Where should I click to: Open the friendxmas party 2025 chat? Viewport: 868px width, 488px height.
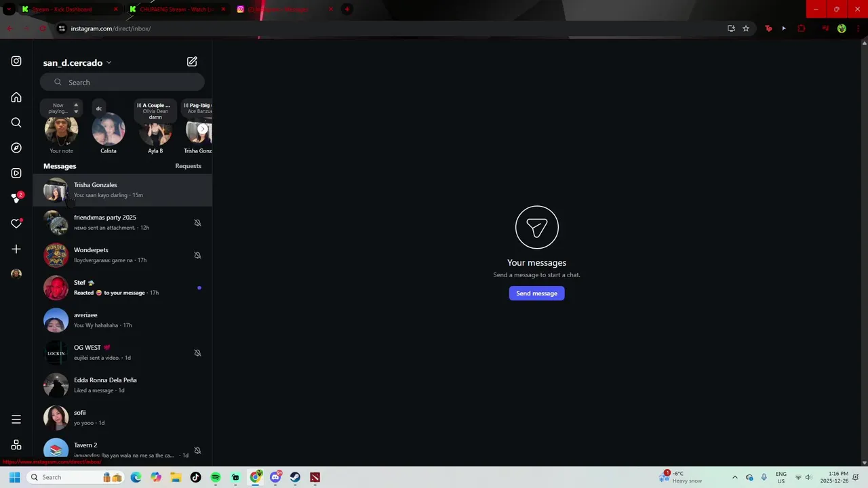click(x=122, y=222)
